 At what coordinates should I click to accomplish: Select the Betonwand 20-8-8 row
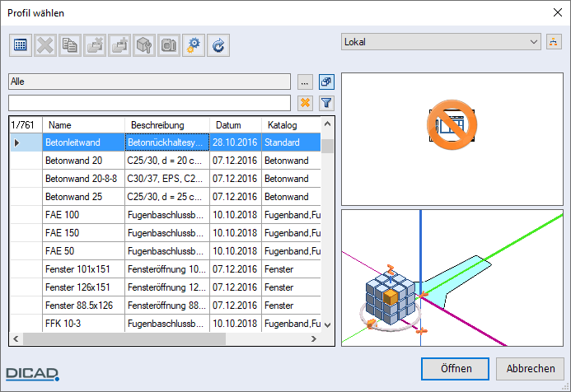coord(166,179)
